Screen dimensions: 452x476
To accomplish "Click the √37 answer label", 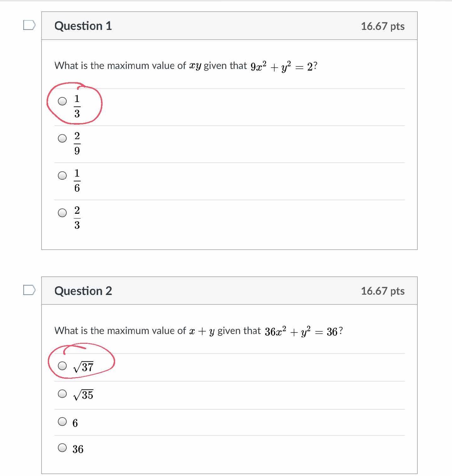I will [83, 367].
